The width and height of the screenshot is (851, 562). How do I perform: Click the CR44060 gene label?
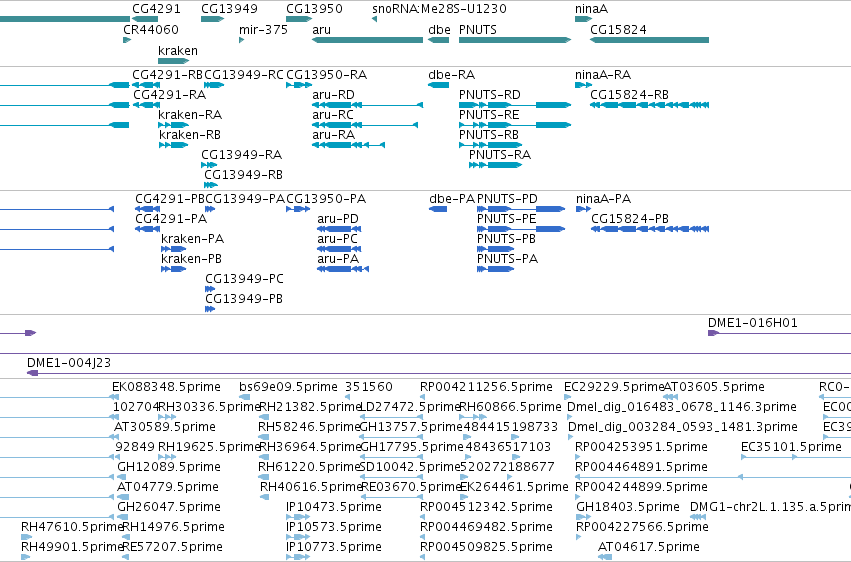coord(151,30)
